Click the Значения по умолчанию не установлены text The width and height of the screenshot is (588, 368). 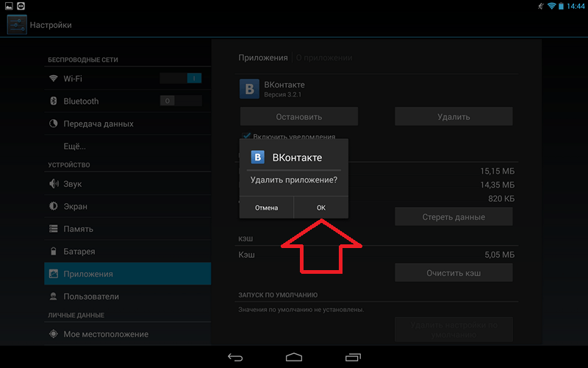(301, 310)
